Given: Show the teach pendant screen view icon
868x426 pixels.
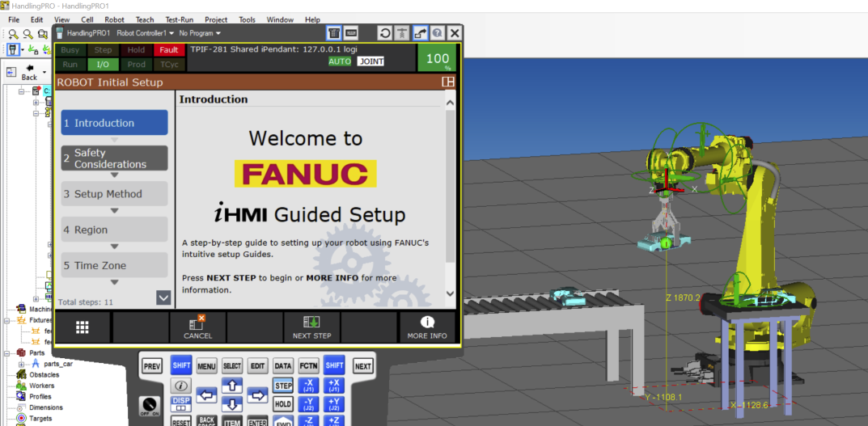Looking at the screenshot, I should (x=333, y=32).
